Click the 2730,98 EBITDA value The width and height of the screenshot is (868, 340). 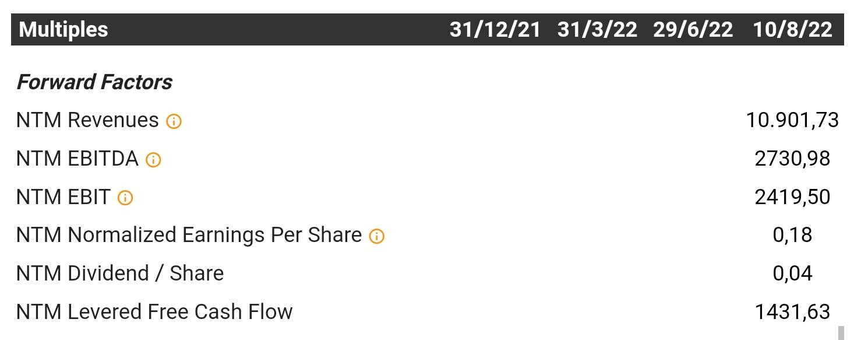coord(792,159)
